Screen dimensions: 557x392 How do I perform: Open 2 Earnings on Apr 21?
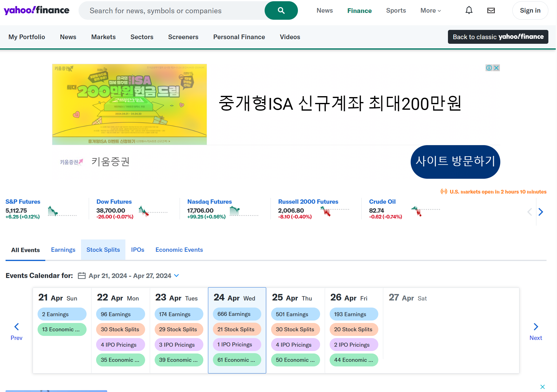(62, 314)
